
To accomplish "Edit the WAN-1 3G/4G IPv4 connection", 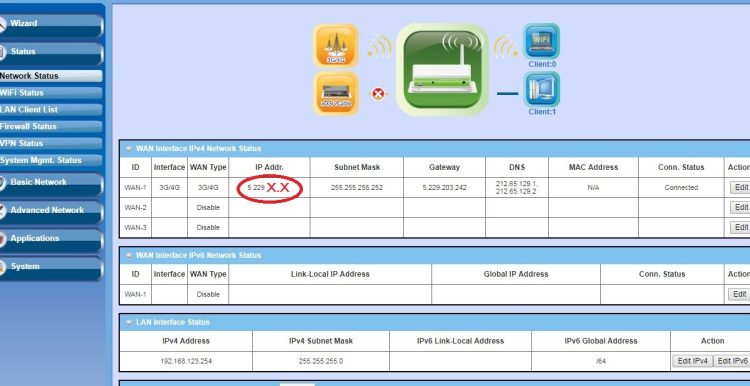I will pos(740,187).
